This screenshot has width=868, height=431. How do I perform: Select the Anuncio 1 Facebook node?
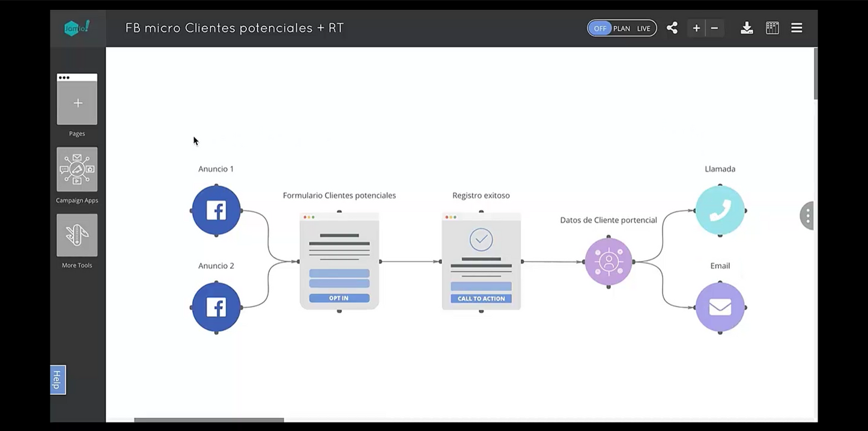click(x=216, y=210)
